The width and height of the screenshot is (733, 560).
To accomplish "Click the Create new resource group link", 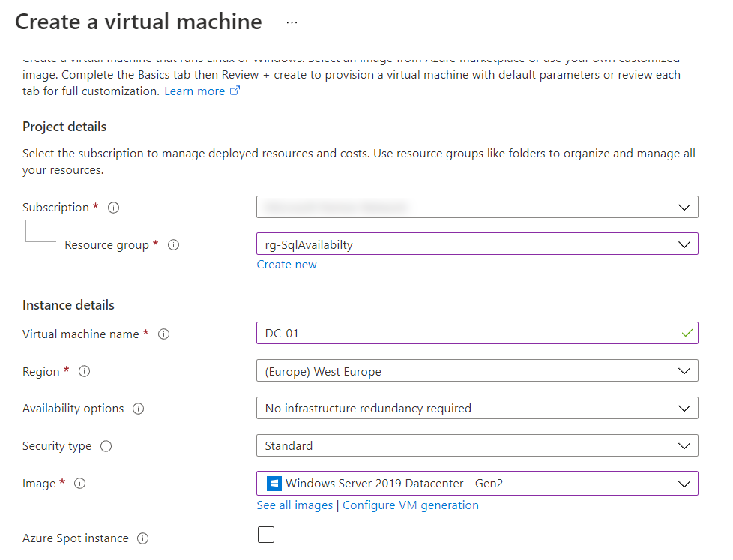I will click(286, 265).
